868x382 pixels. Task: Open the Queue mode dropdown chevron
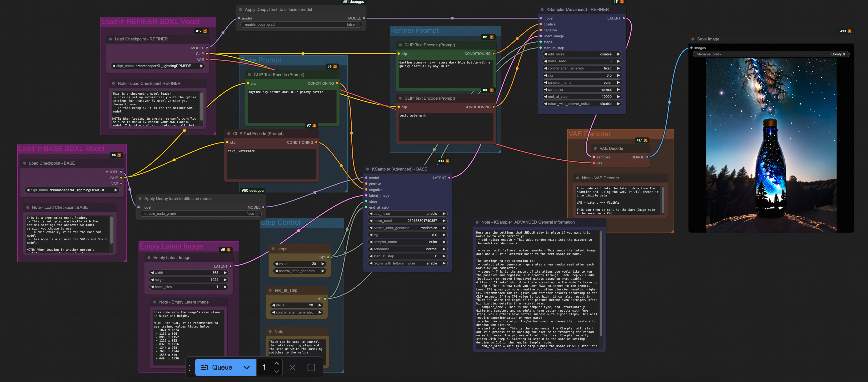(x=247, y=367)
